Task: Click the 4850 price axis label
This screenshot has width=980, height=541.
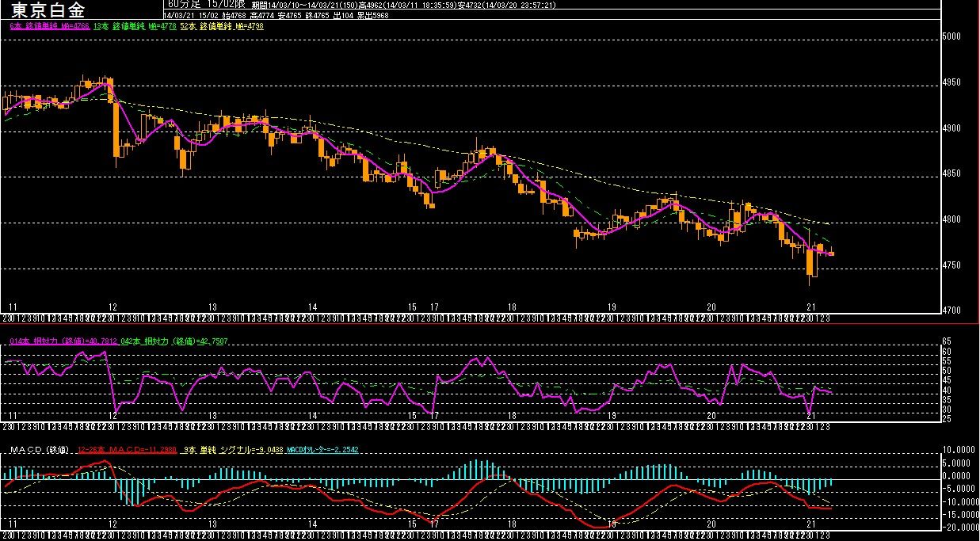Action: point(951,174)
